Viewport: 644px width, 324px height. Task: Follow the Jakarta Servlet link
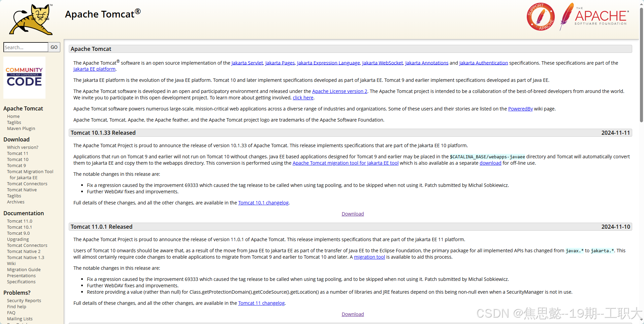point(247,63)
